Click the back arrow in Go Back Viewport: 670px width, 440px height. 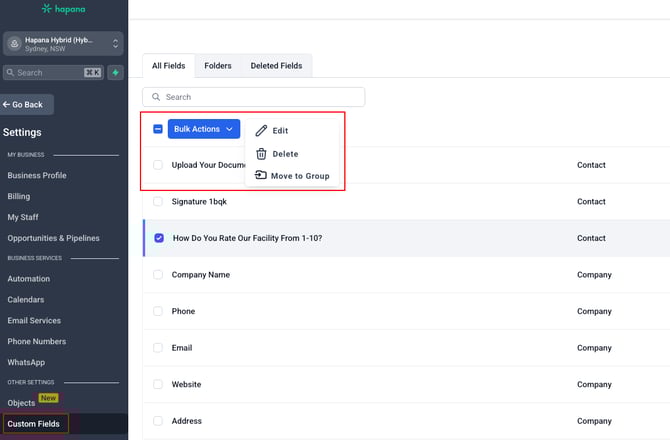click(7, 104)
